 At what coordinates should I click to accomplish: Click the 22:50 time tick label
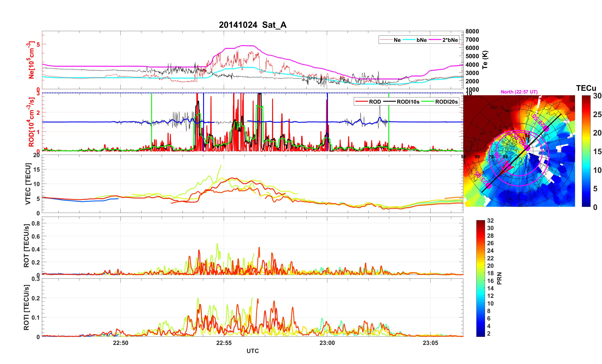tap(120, 343)
